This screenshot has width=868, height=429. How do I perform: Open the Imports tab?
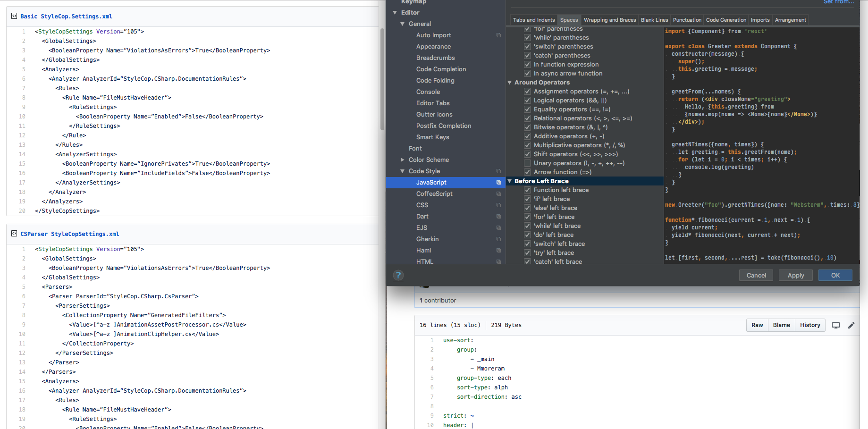click(x=760, y=20)
